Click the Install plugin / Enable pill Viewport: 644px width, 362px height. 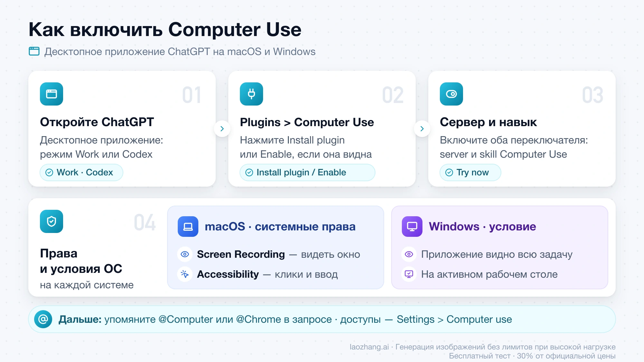[x=308, y=172]
